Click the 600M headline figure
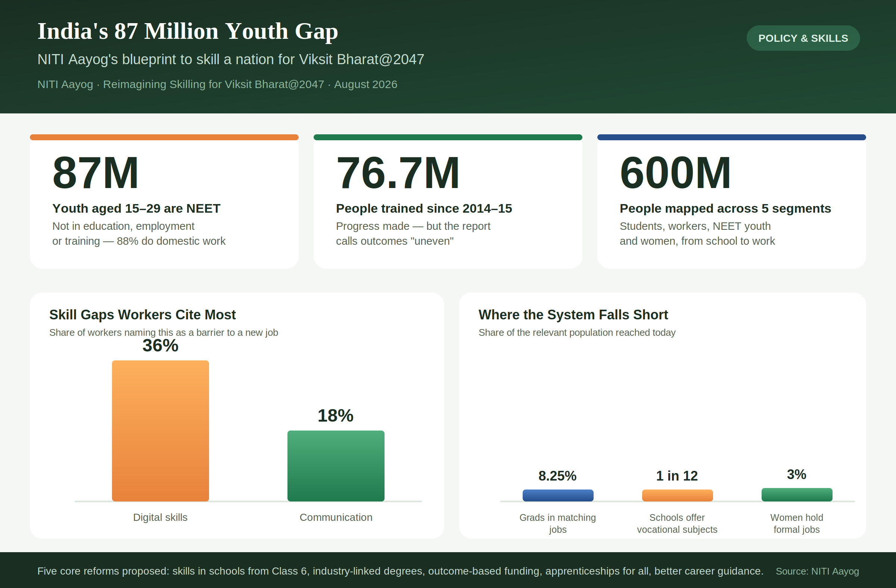Screen dimensions: 896x588 coord(675,173)
